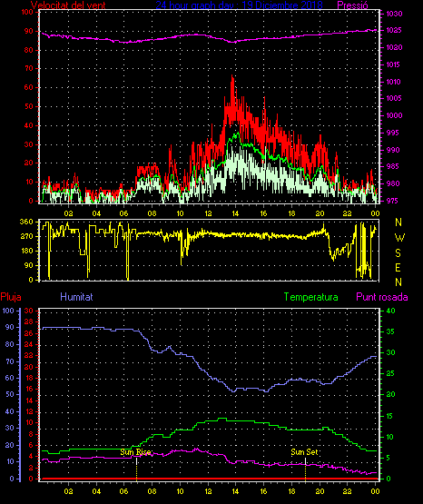Screen dimensions: 423x504
Task: Click the compass letter W
Action: pyautogui.click(x=399, y=238)
